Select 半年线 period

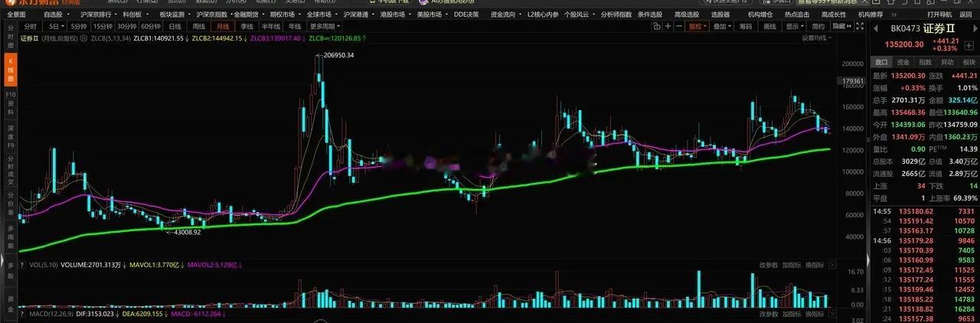pyautogui.click(x=271, y=26)
